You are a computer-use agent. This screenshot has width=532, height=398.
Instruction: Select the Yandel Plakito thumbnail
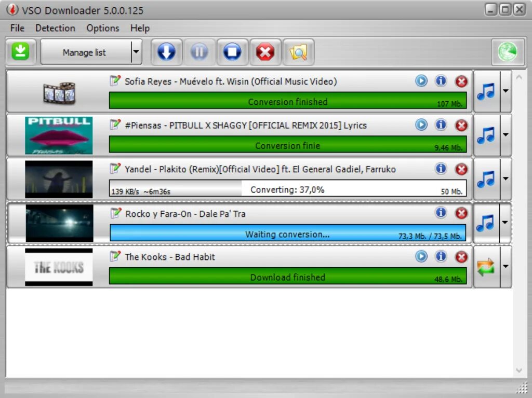pyautogui.click(x=59, y=180)
